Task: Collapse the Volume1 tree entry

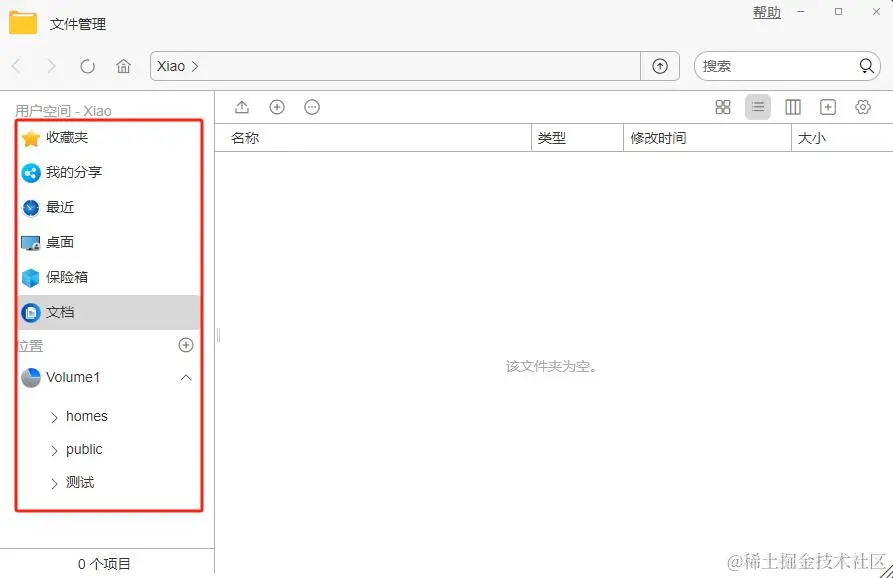Action: [x=185, y=378]
